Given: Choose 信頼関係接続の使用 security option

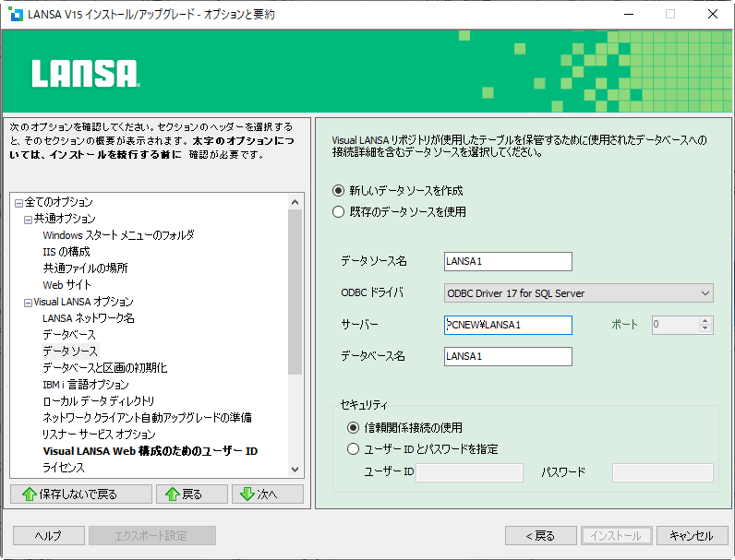Looking at the screenshot, I should pyautogui.click(x=353, y=427).
